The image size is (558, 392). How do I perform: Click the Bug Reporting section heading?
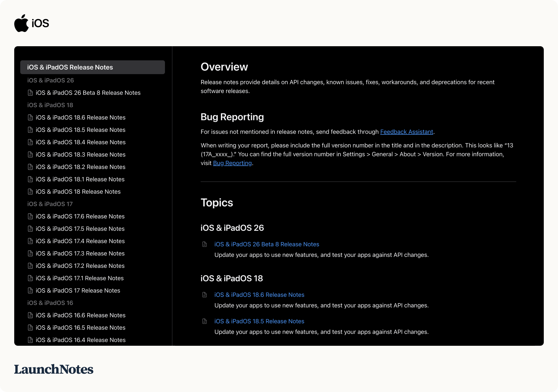232,117
